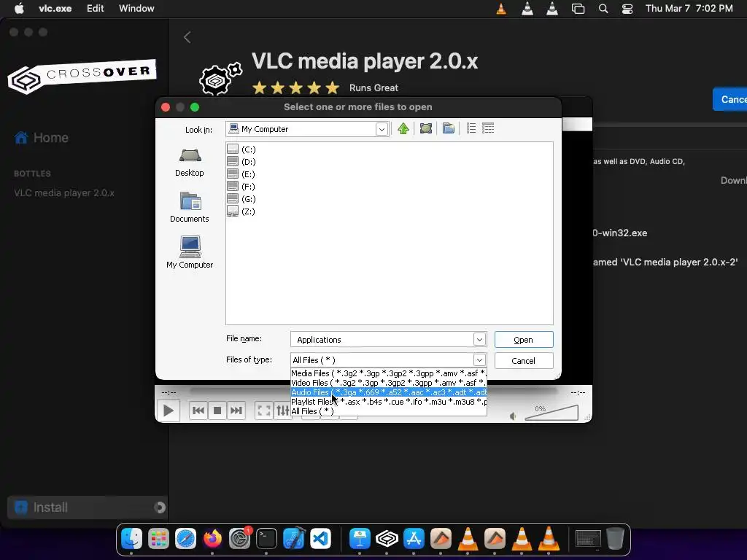Mute VLC via speaker icon
This screenshot has width=747, height=560.
(513, 416)
